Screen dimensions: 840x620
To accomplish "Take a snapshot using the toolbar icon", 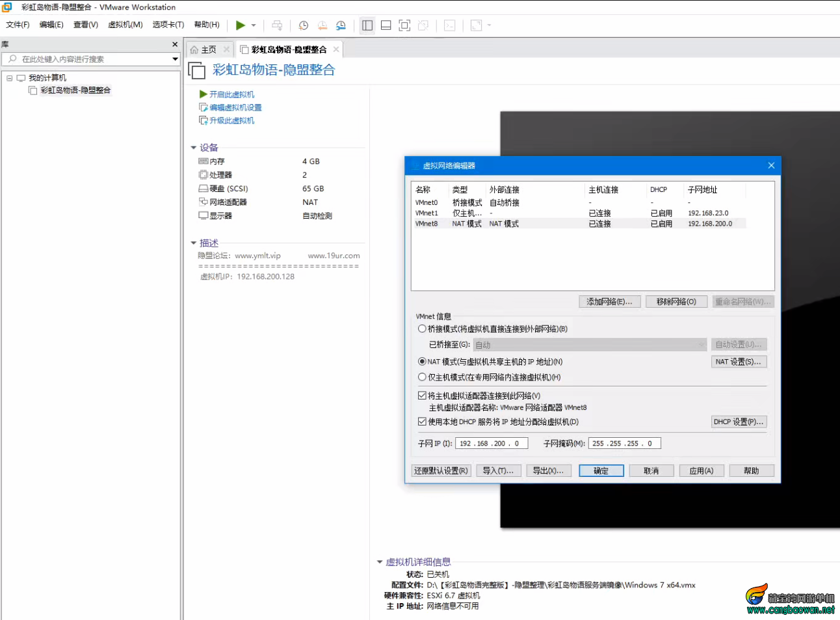I will coord(303,25).
